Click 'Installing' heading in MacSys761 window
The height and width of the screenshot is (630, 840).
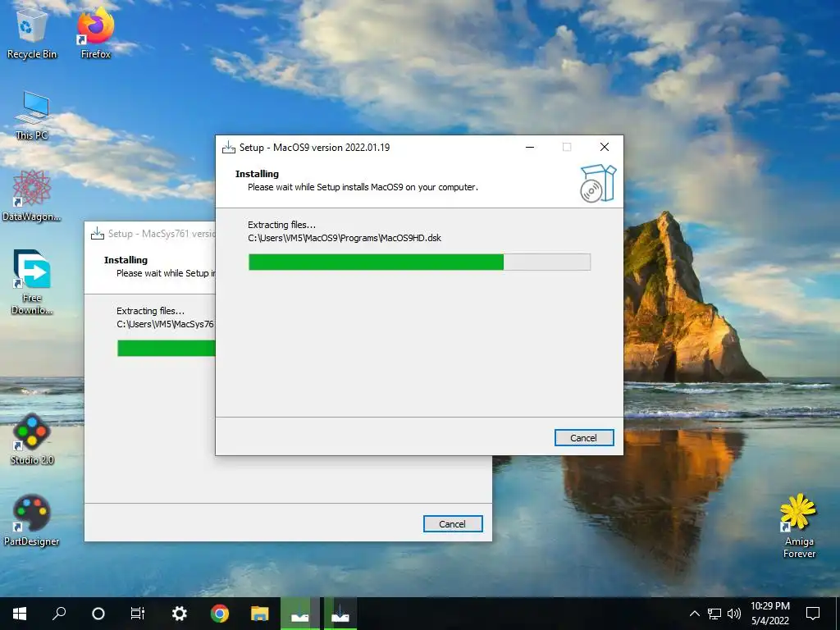tap(126, 260)
